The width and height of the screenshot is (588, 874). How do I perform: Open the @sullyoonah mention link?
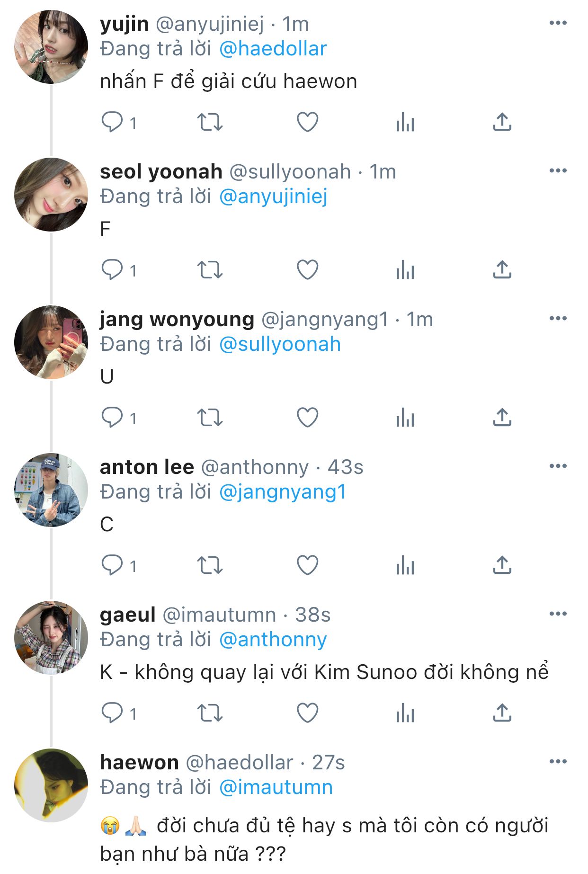[x=280, y=344]
